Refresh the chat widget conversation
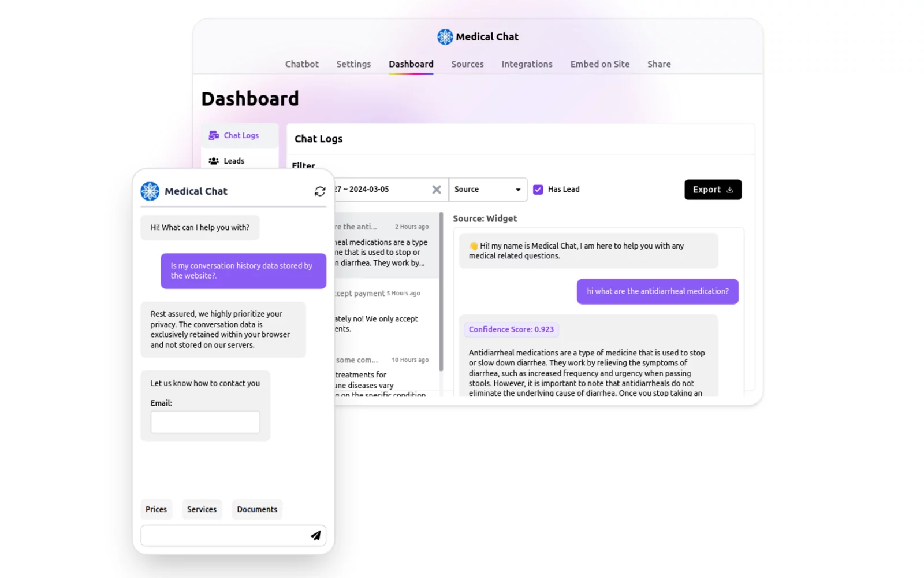Screen dimensions: 924x578 tap(320, 191)
